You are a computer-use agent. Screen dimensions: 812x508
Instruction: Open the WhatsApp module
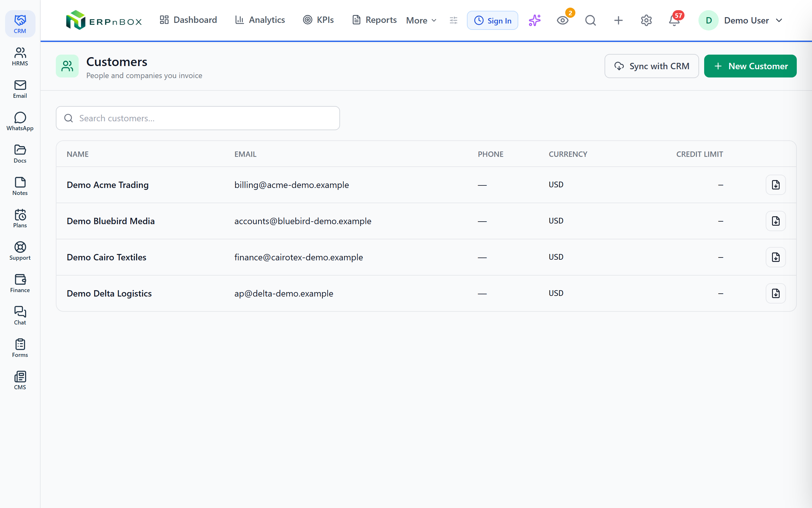(x=20, y=121)
